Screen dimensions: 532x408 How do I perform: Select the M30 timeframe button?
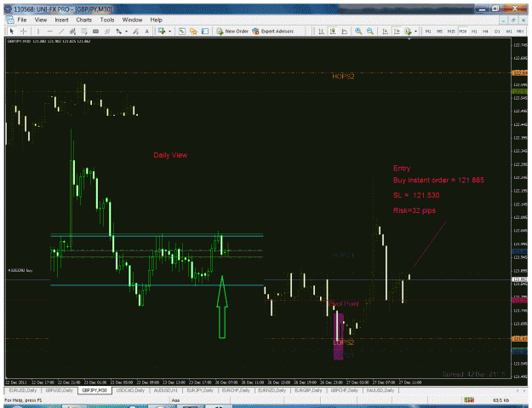pyautogui.click(x=463, y=32)
